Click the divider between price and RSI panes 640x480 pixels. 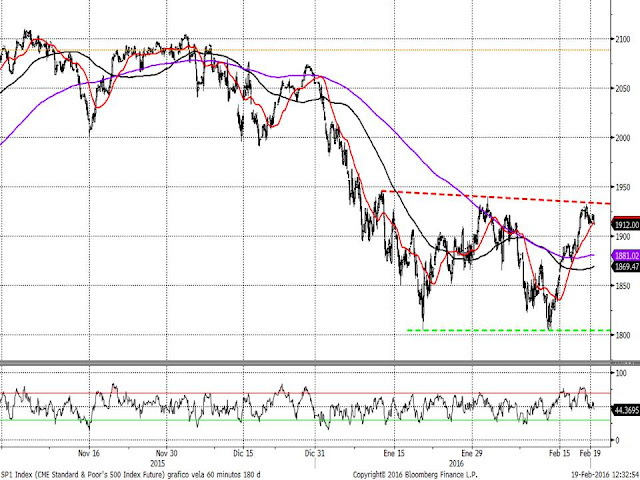(320, 362)
